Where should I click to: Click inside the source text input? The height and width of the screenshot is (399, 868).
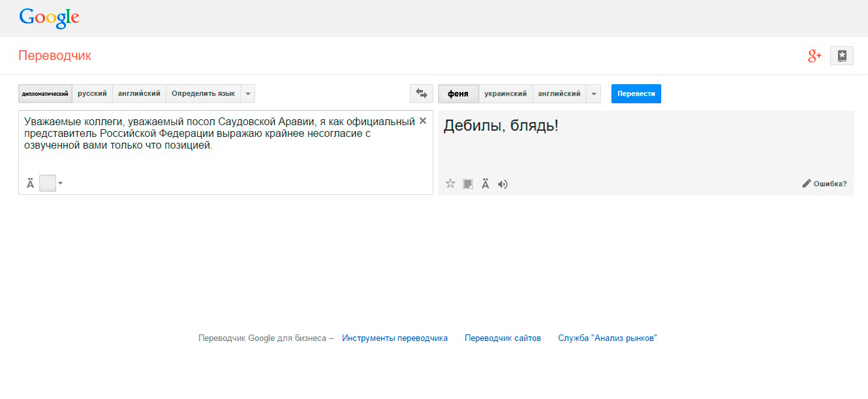click(x=225, y=153)
